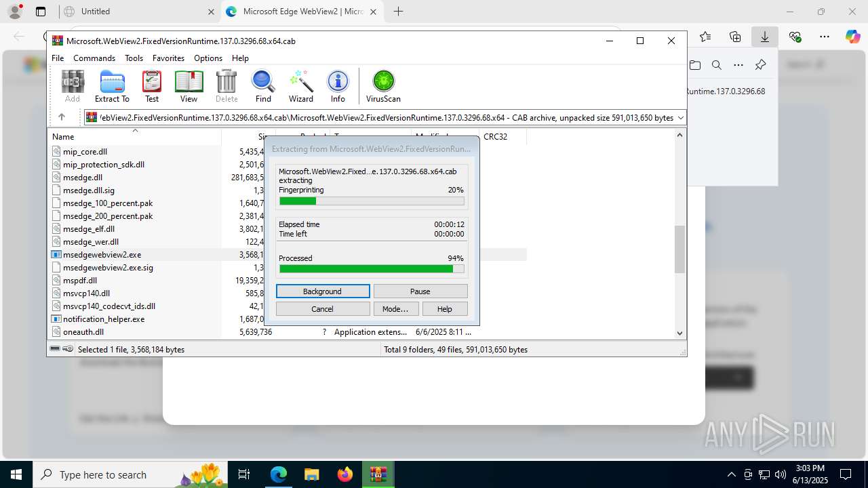Click the Processed progress bar
The image size is (868, 488).
[x=372, y=269]
